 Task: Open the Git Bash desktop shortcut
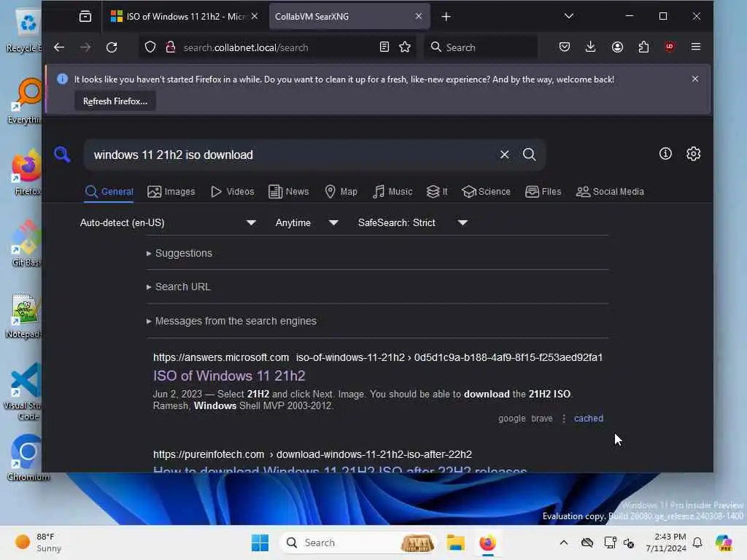point(26,244)
